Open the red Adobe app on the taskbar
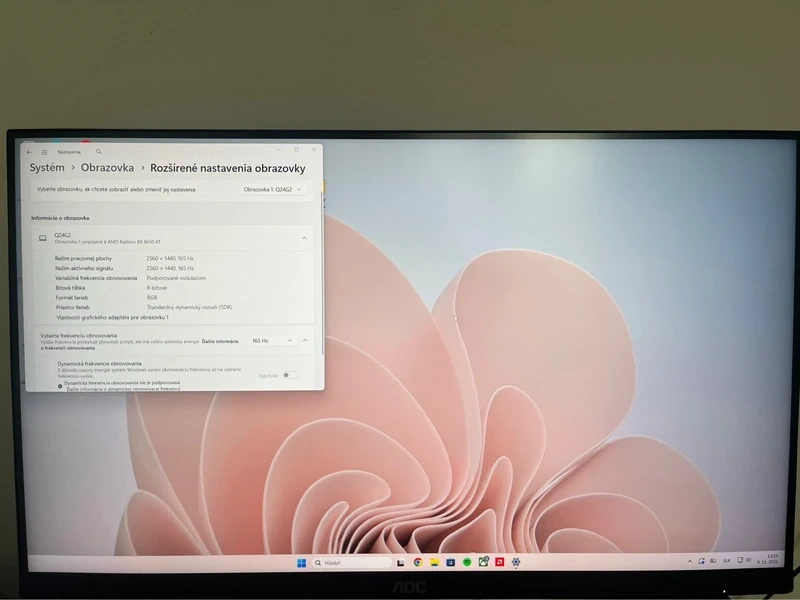The image size is (800, 600). tap(500, 561)
